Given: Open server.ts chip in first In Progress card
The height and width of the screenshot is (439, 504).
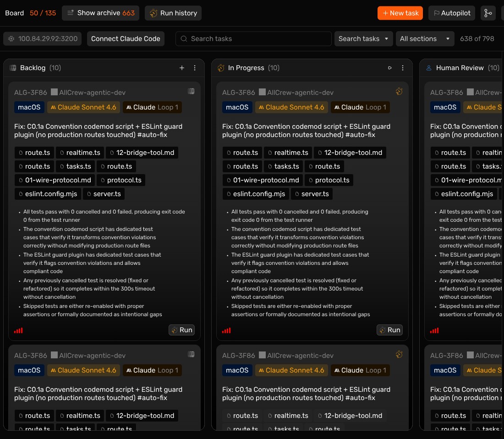Looking at the screenshot, I should 312,194.
